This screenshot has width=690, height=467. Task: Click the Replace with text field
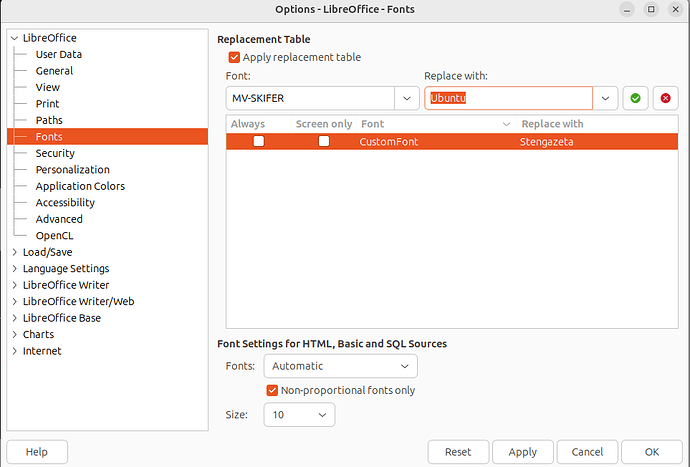[x=508, y=98]
